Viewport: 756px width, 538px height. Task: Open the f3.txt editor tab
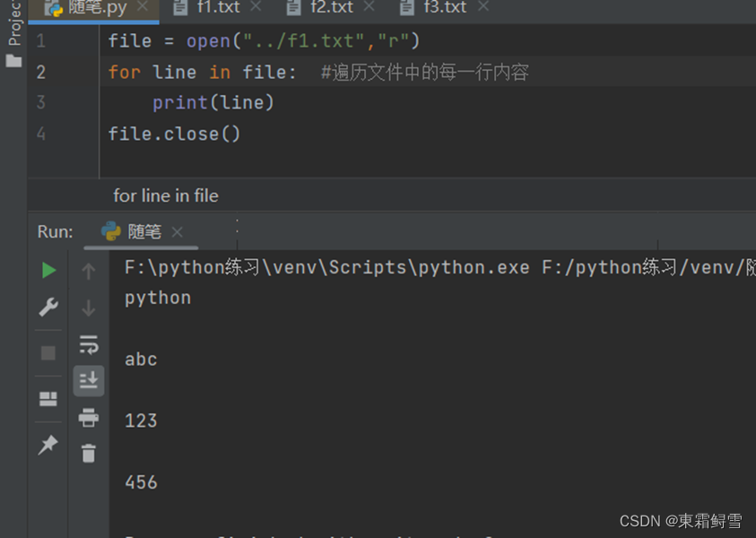tap(436, 7)
